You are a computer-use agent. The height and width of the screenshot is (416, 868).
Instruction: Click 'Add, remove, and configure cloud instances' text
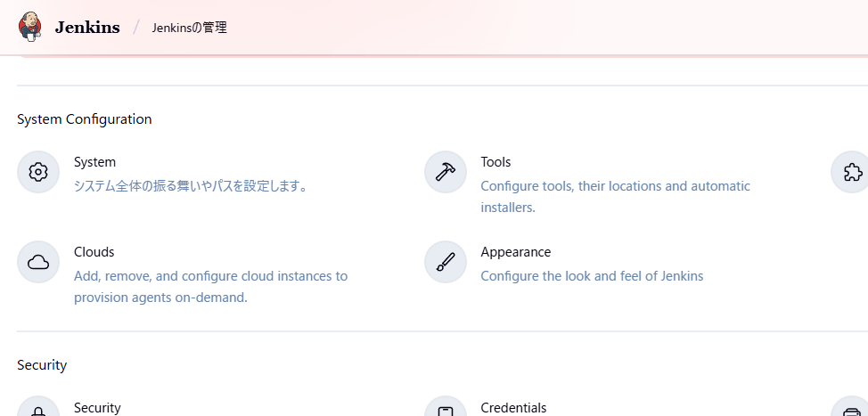[x=210, y=276]
